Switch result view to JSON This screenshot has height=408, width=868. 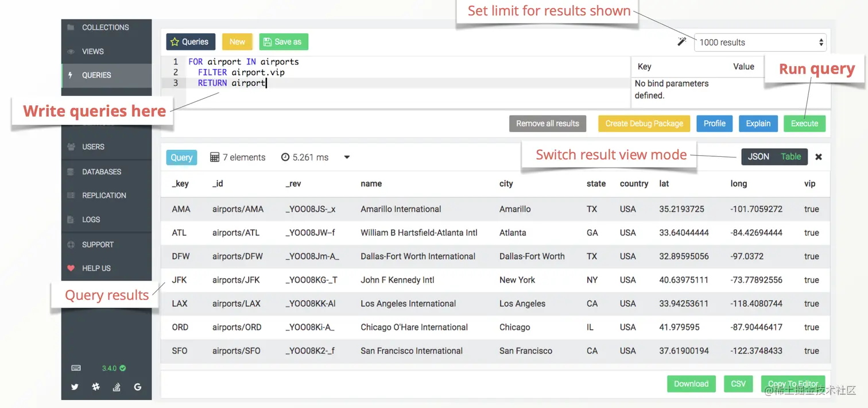(x=758, y=157)
